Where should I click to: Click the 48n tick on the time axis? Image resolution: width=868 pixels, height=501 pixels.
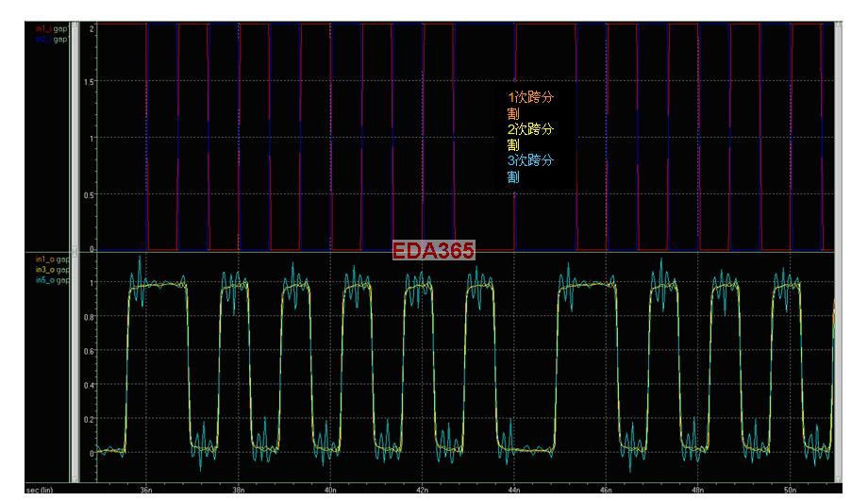click(697, 490)
